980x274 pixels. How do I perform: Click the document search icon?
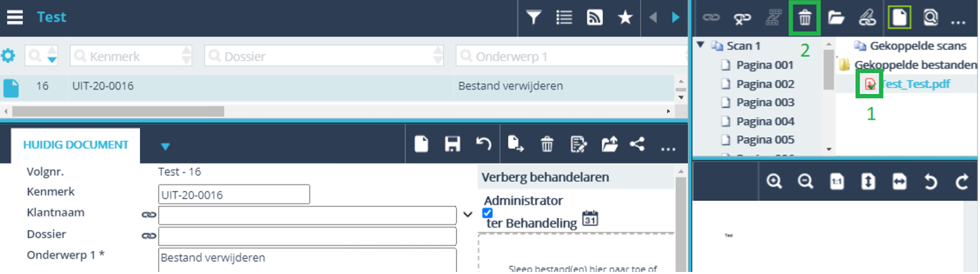931,18
